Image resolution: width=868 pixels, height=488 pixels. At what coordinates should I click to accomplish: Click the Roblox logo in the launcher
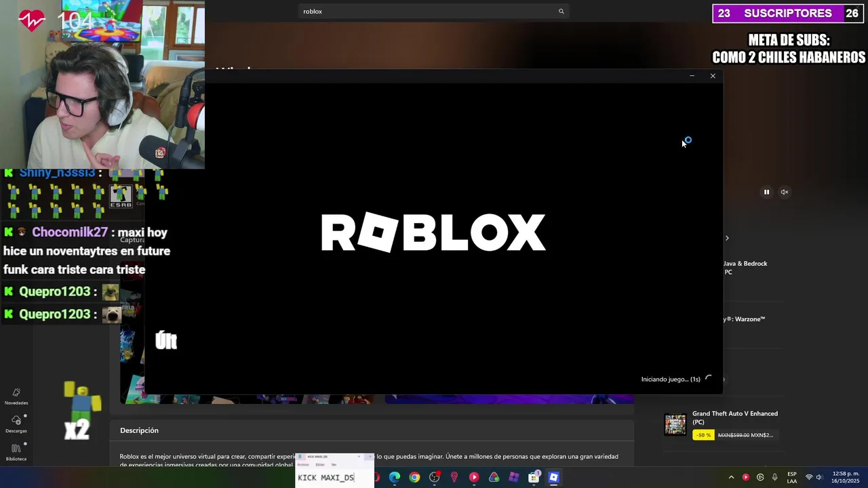click(433, 232)
